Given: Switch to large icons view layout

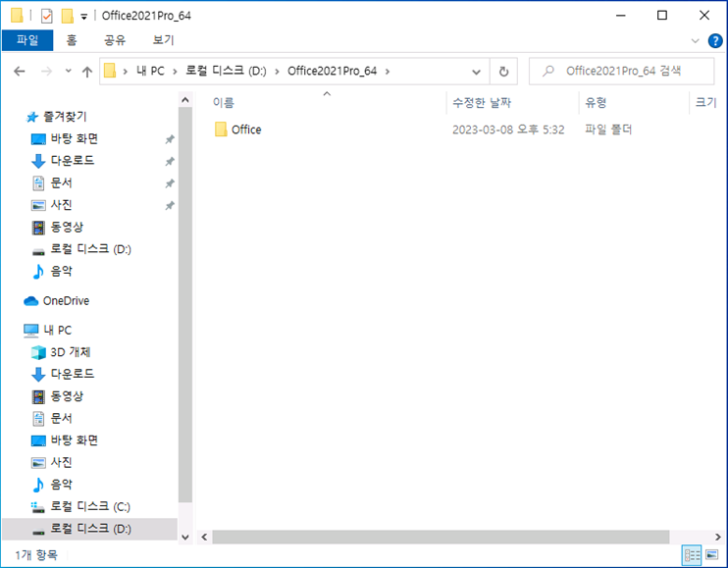Looking at the screenshot, I should tap(711, 555).
